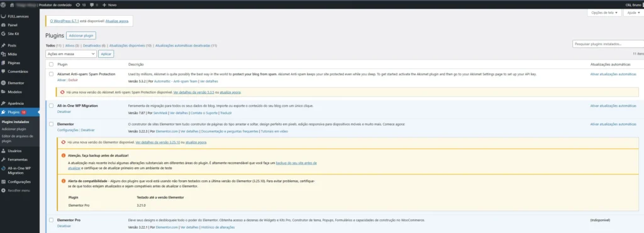
Task: Tick the checkbox for the Elementor plugin row
Action: [x=52, y=124]
